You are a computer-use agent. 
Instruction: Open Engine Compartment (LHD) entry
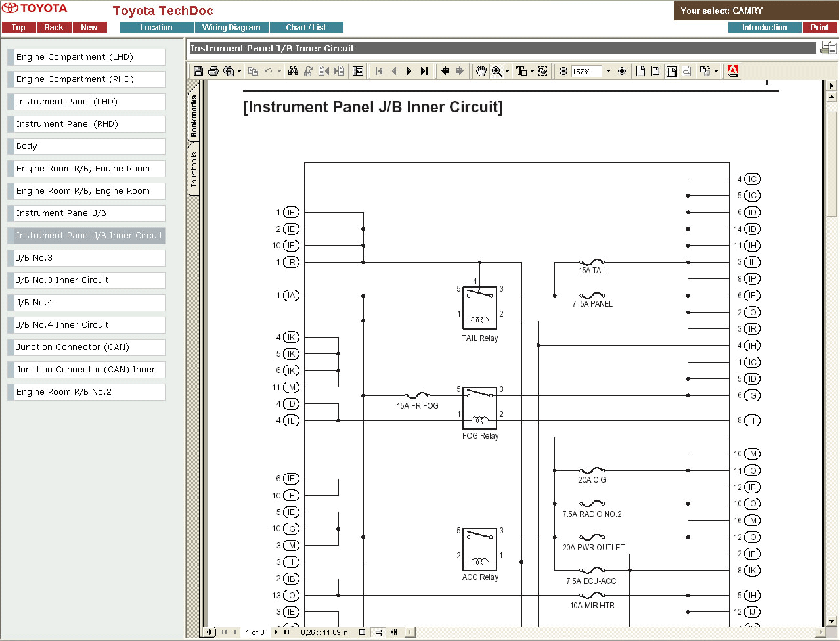point(86,57)
